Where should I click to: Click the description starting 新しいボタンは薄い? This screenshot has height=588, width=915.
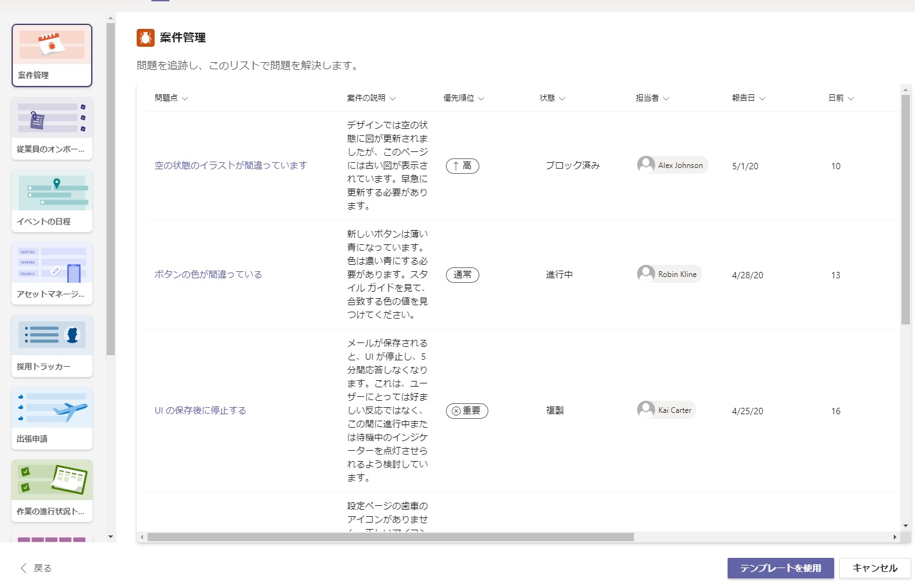point(388,274)
